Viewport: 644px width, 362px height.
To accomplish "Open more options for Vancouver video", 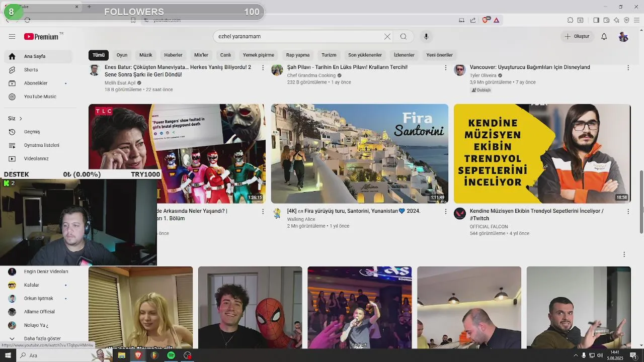I will tap(628, 68).
